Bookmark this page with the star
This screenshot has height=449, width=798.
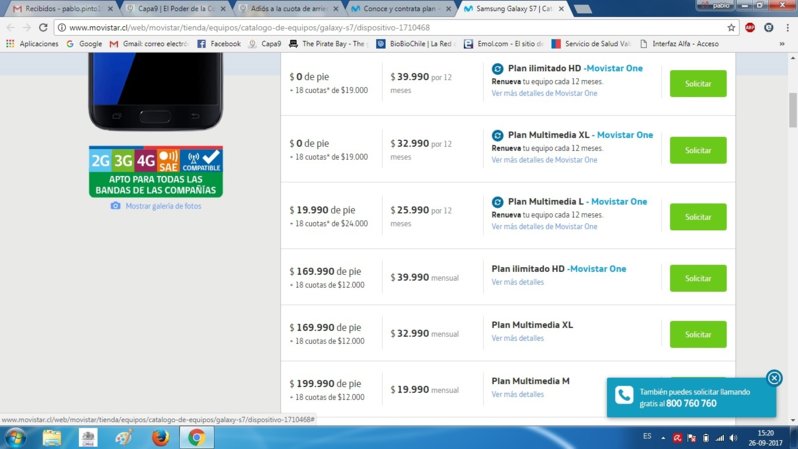(731, 27)
